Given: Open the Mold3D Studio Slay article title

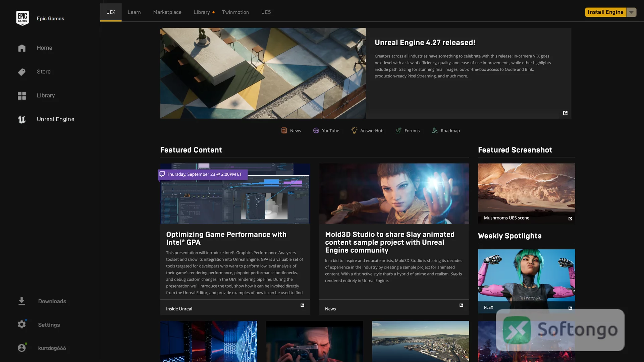Looking at the screenshot, I should 390,242.
